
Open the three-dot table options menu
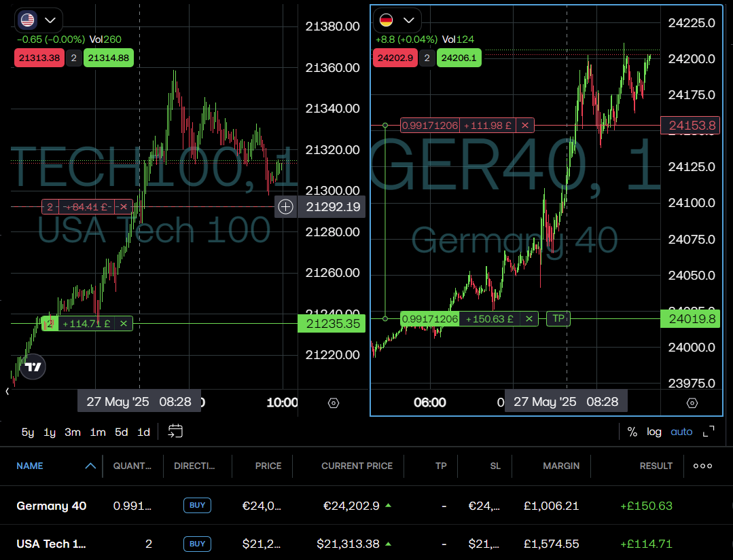pyautogui.click(x=702, y=466)
